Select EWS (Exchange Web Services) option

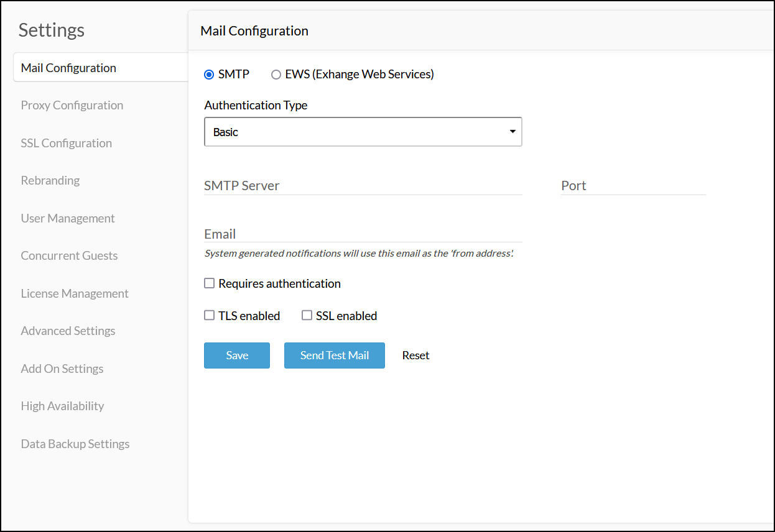click(x=276, y=75)
